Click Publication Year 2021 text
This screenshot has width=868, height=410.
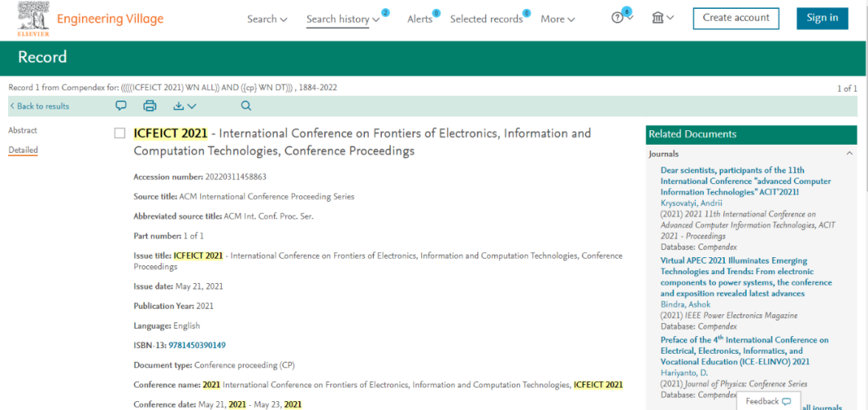point(174,305)
